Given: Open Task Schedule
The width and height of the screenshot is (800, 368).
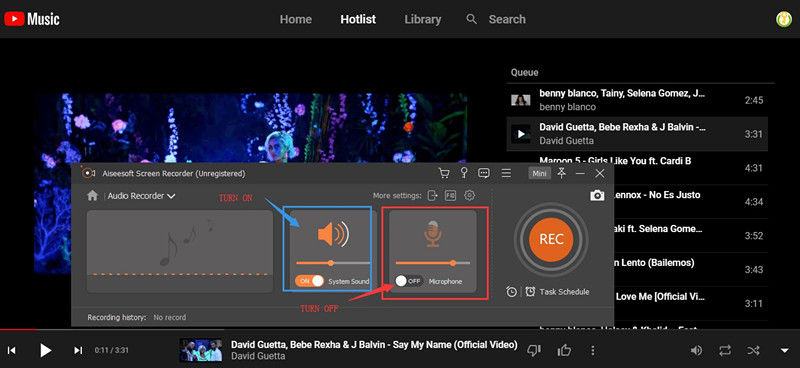Looking at the screenshot, I should click(x=557, y=292).
